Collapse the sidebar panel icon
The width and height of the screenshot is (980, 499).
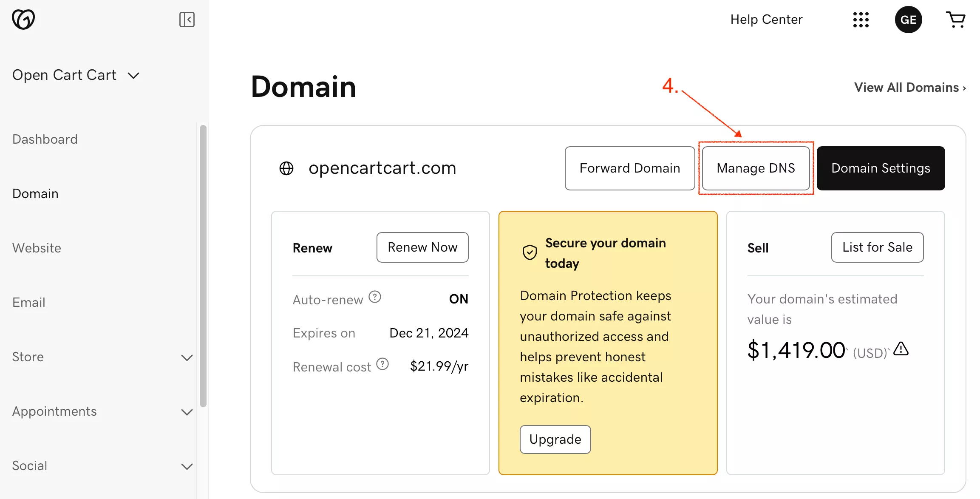187,20
